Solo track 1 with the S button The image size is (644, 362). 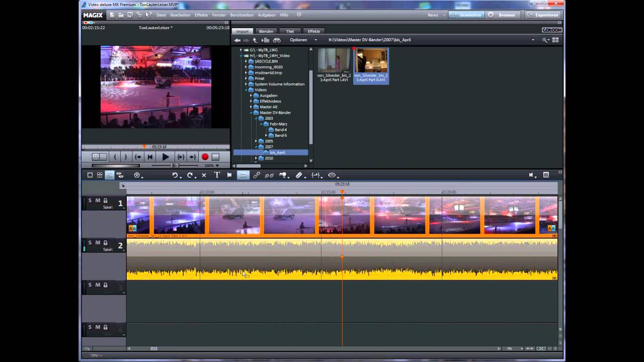90,201
